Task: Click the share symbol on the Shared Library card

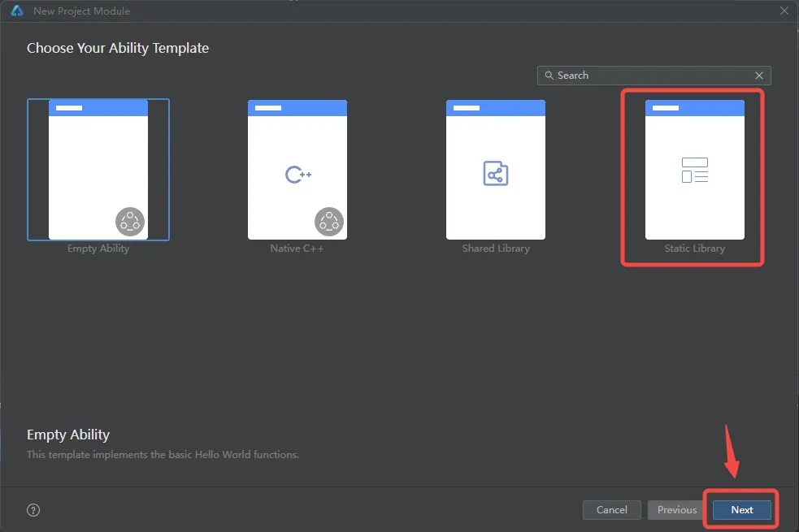Action: pyautogui.click(x=495, y=174)
